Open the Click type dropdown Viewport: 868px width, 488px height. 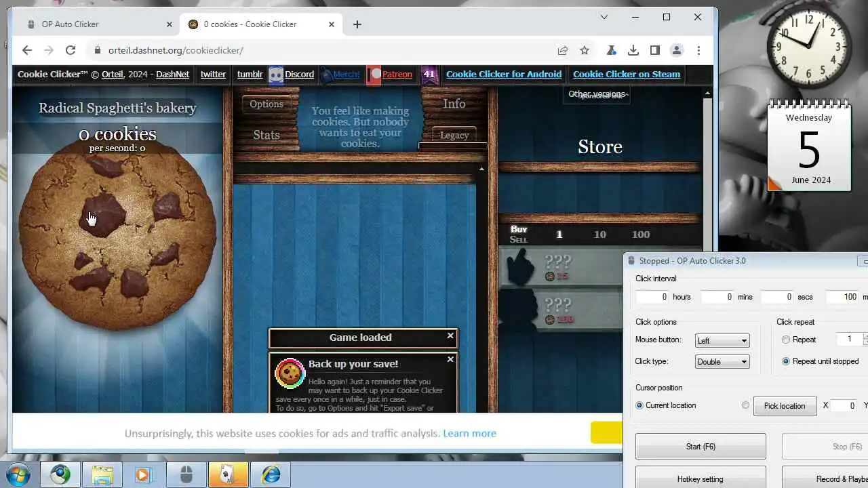pos(722,362)
